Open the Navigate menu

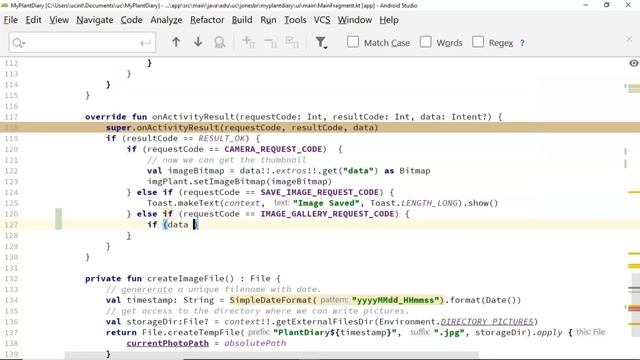pos(95,20)
